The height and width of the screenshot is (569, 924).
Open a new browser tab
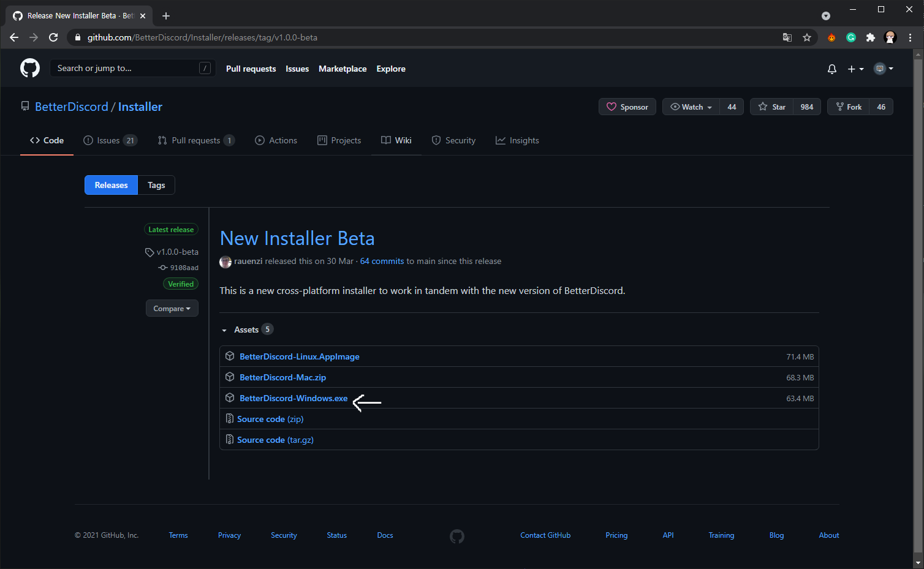[166, 16]
